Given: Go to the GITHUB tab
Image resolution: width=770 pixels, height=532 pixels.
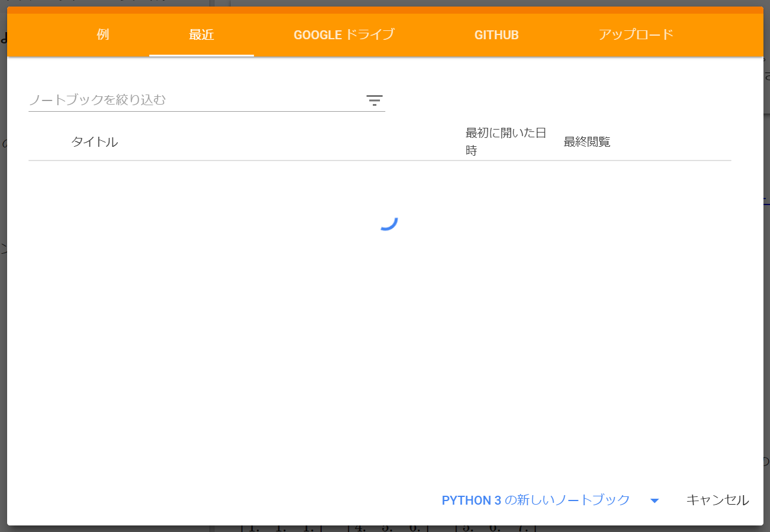Looking at the screenshot, I should tap(496, 34).
